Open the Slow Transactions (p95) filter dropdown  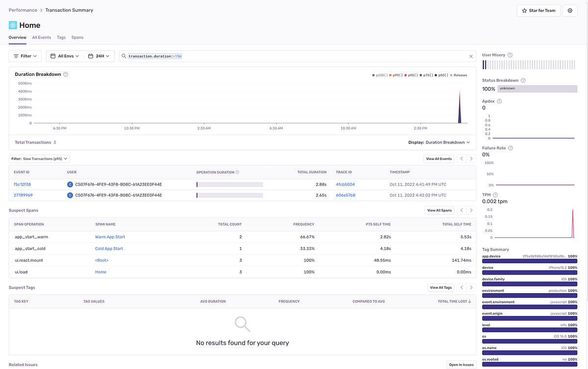(39, 159)
